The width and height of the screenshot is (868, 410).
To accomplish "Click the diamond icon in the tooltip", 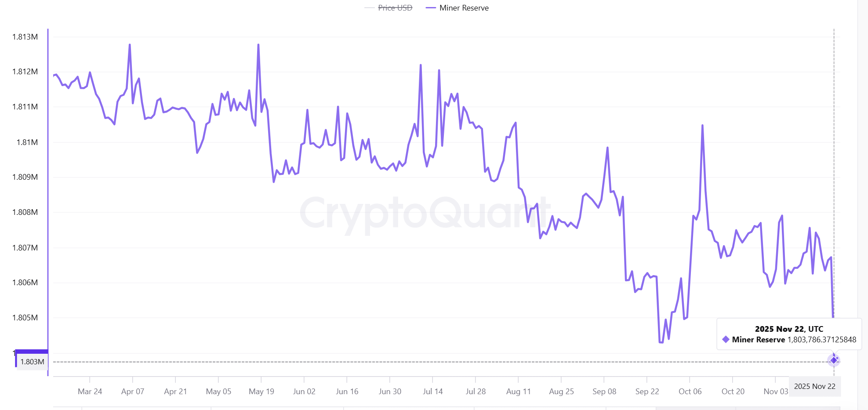I will tap(726, 339).
